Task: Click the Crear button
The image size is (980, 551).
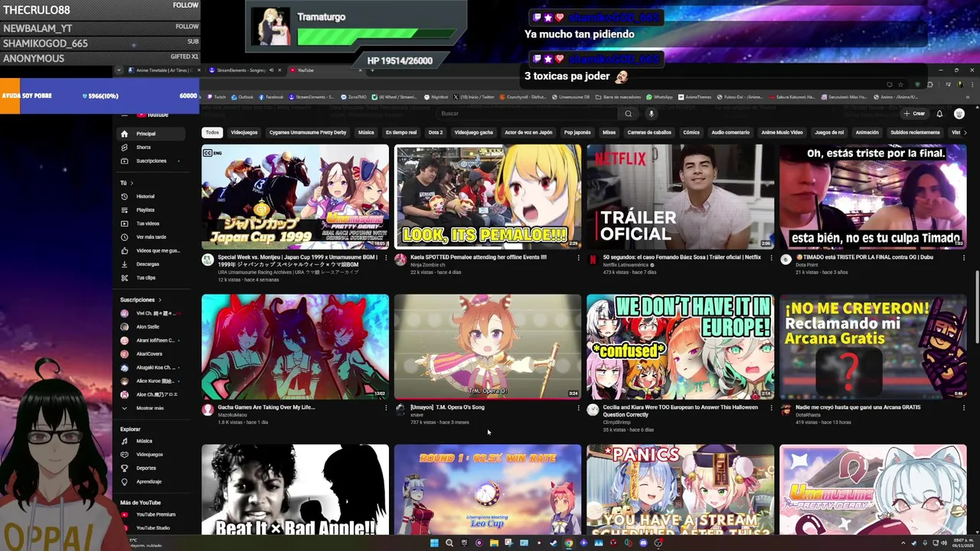Action: 914,113
